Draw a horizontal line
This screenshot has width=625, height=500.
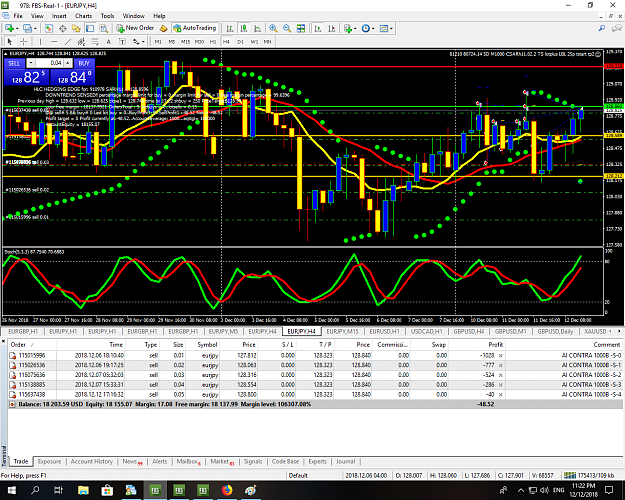pyautogui.click(x=54, y=41)
